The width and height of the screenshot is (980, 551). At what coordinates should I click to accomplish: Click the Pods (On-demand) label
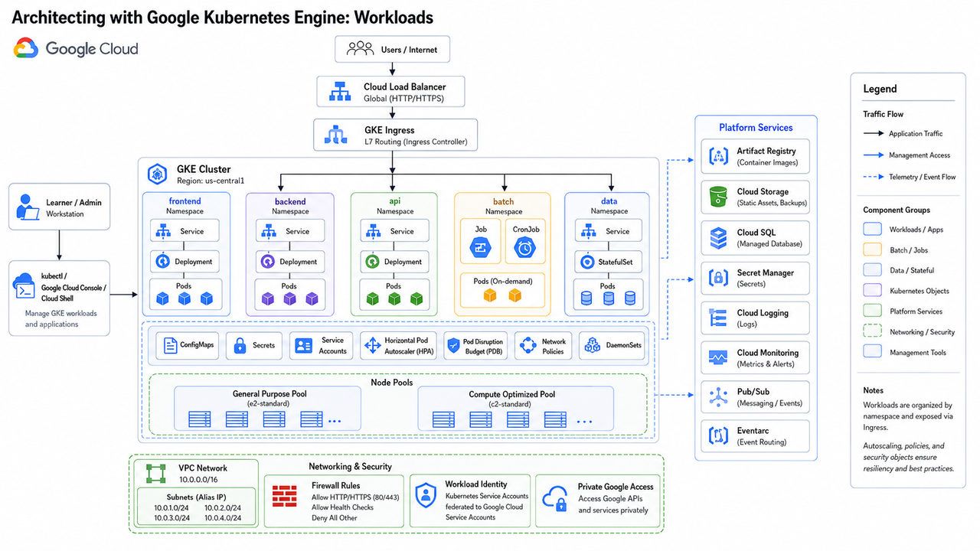tap(501, 281)
